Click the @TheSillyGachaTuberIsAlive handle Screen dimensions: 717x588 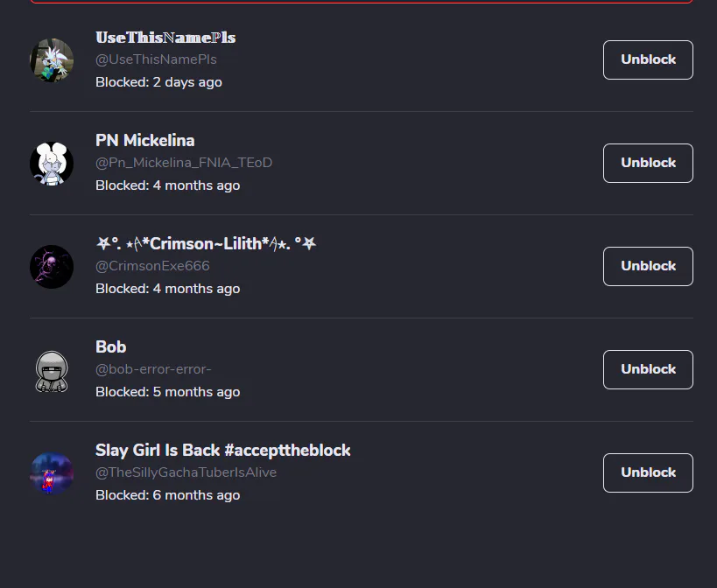[x=186, y=472]
